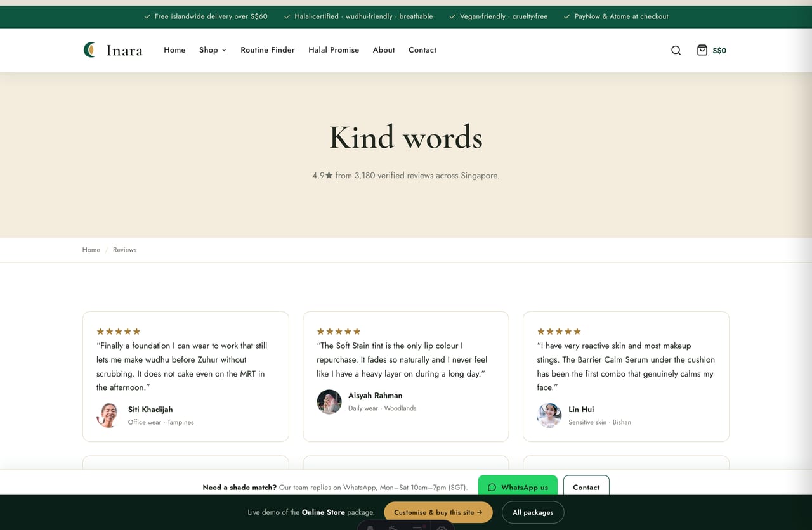812x530 pixels.
Task: Click the Lin Hui reviewer name
Action: tap(581, 410)
